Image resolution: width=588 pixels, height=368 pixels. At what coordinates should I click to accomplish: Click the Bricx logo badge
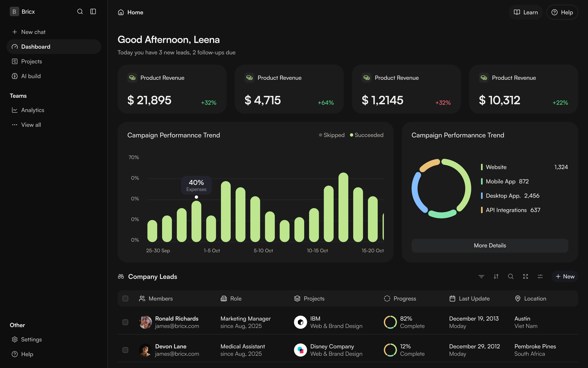tap(14, 12)
